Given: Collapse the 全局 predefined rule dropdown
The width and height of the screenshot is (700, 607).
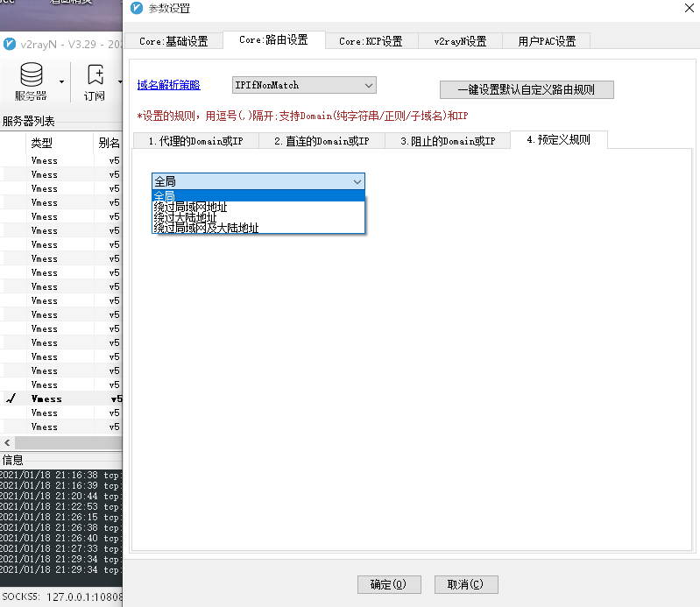Looking at the screenshot, I should [357, 181].
